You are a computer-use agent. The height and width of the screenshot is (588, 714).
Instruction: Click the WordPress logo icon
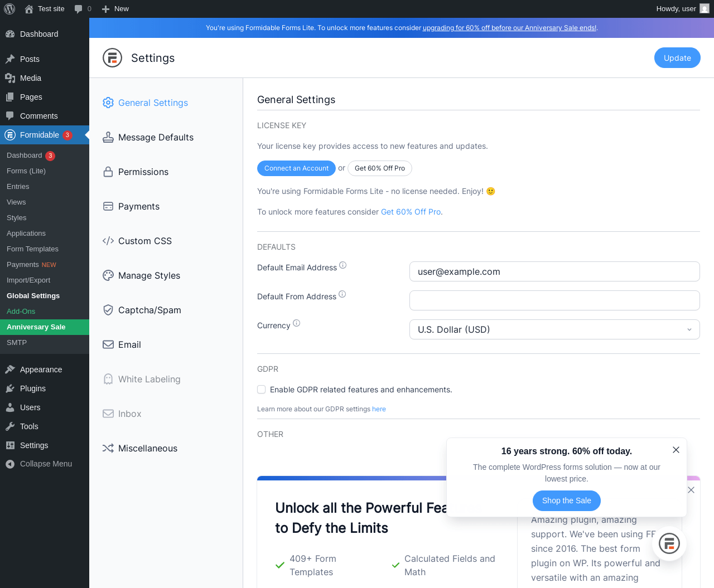(9, 9)
